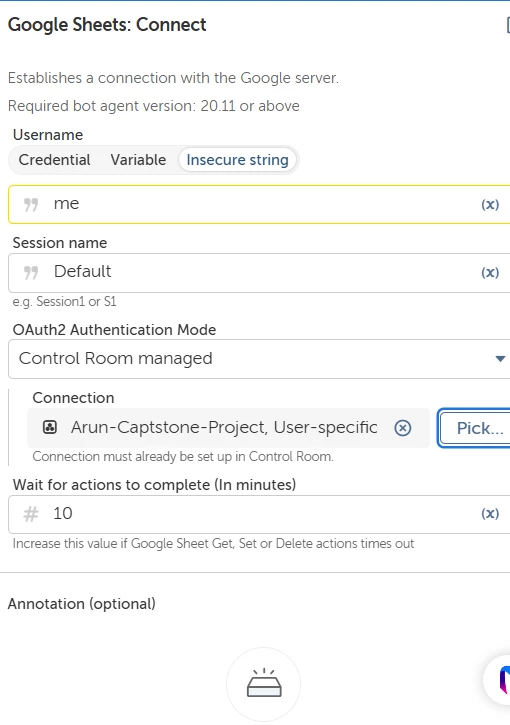The image size is (510, 725).
Task: Select the Insecure string option
Action: [x=237, y=160]
